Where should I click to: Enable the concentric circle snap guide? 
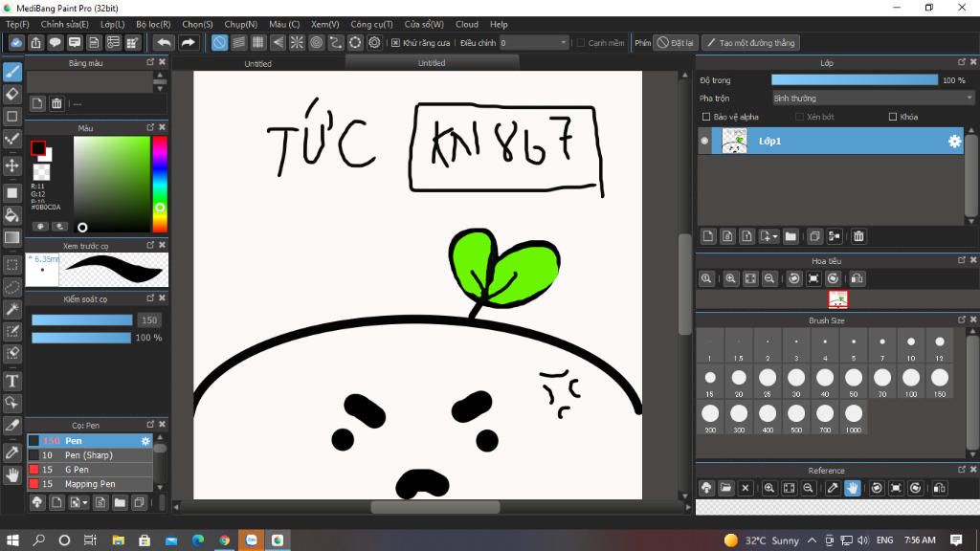[316, 42]
